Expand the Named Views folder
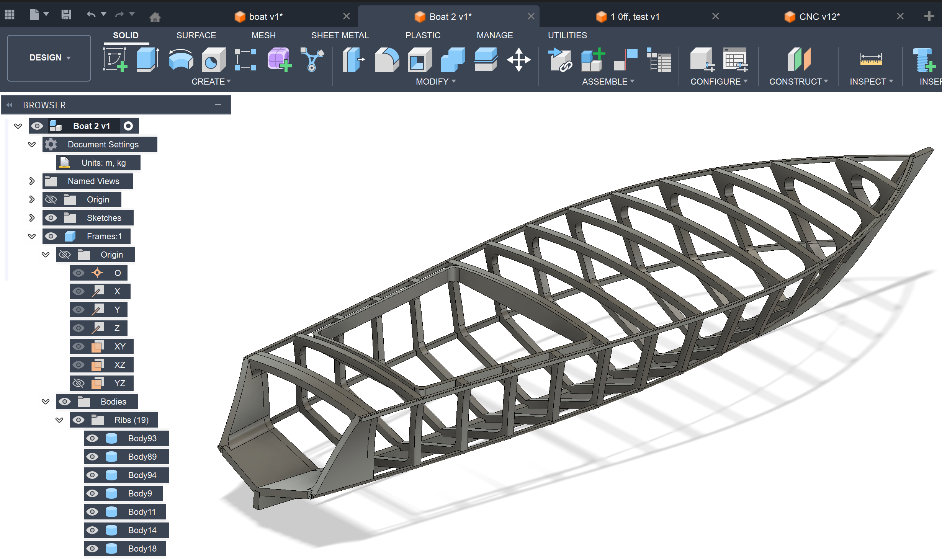This screenshot has width=942, height=560. [x=32, y=181]
